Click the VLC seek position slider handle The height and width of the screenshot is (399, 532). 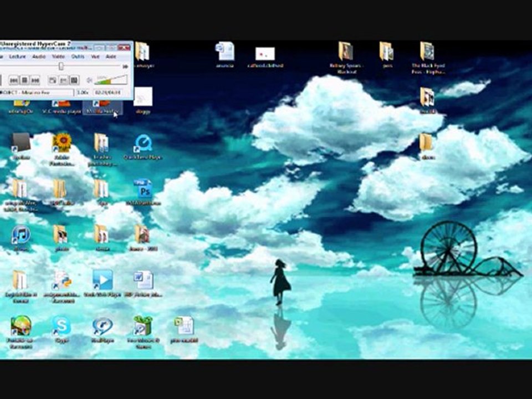[x=61, y=66]
